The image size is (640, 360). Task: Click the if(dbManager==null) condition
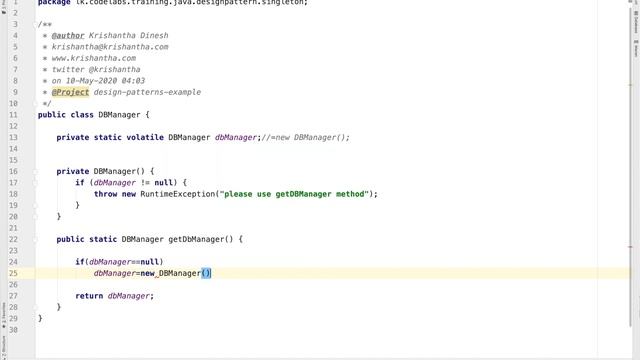coord(119,262)
